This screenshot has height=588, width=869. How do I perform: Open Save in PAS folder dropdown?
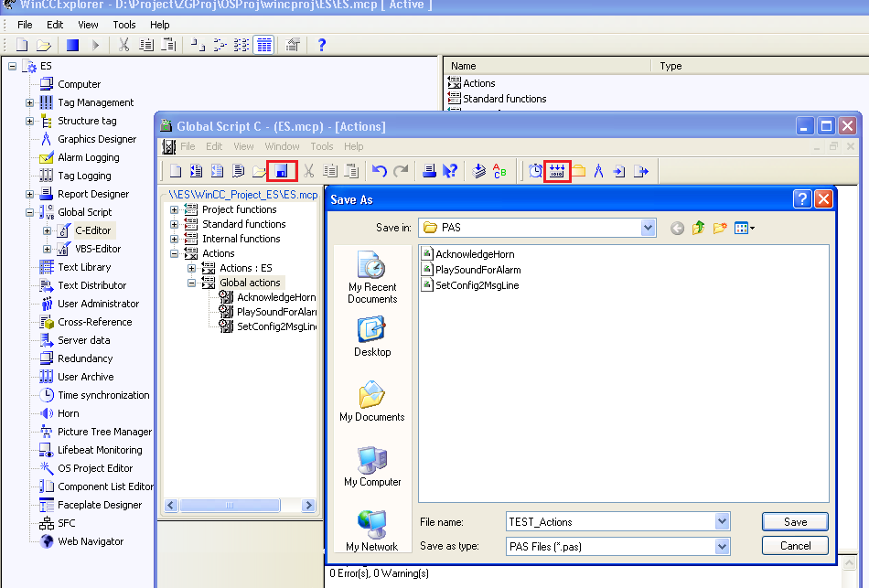click(648, 228)
